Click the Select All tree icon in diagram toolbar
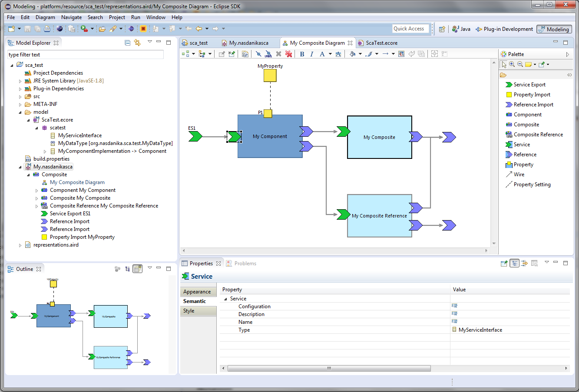 pyautogui.click(x=202, y=54)
